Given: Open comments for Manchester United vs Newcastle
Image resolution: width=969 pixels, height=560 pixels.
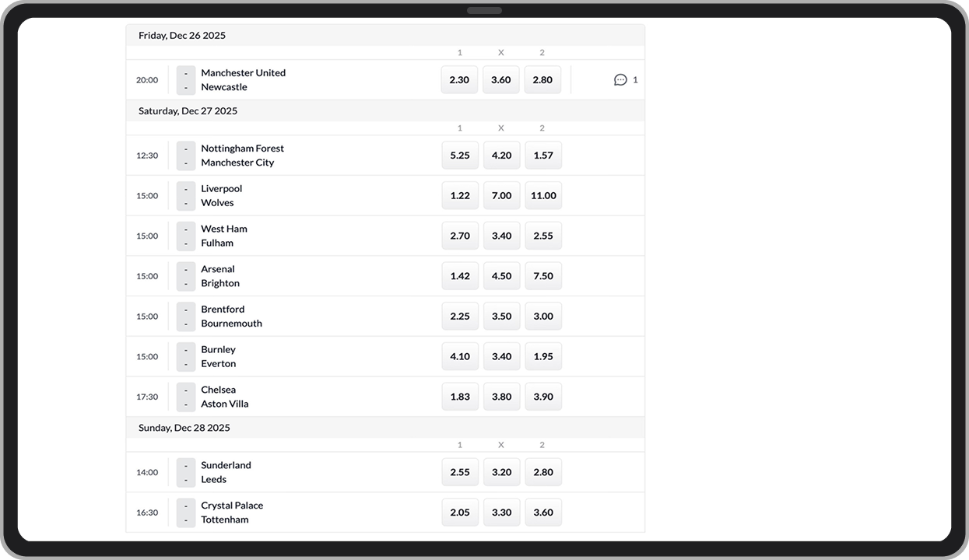Looking at the screenshot, I should [620, 79].
